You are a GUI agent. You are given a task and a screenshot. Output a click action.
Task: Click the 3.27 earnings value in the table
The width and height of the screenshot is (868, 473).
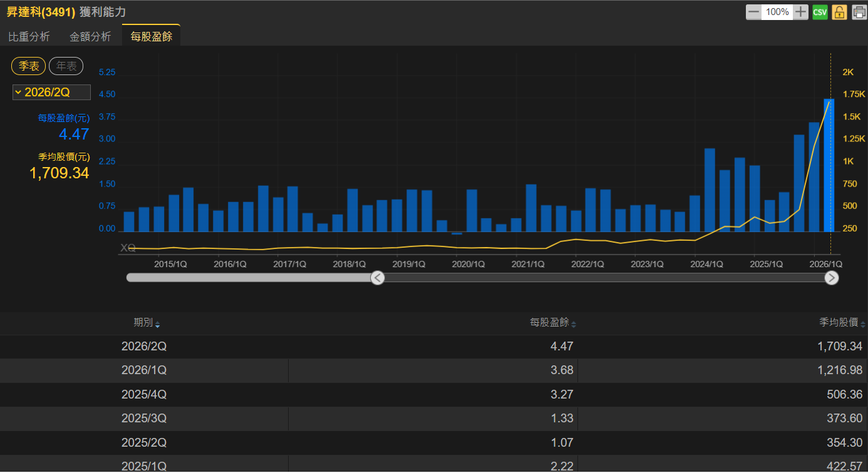tap(562, 395)
